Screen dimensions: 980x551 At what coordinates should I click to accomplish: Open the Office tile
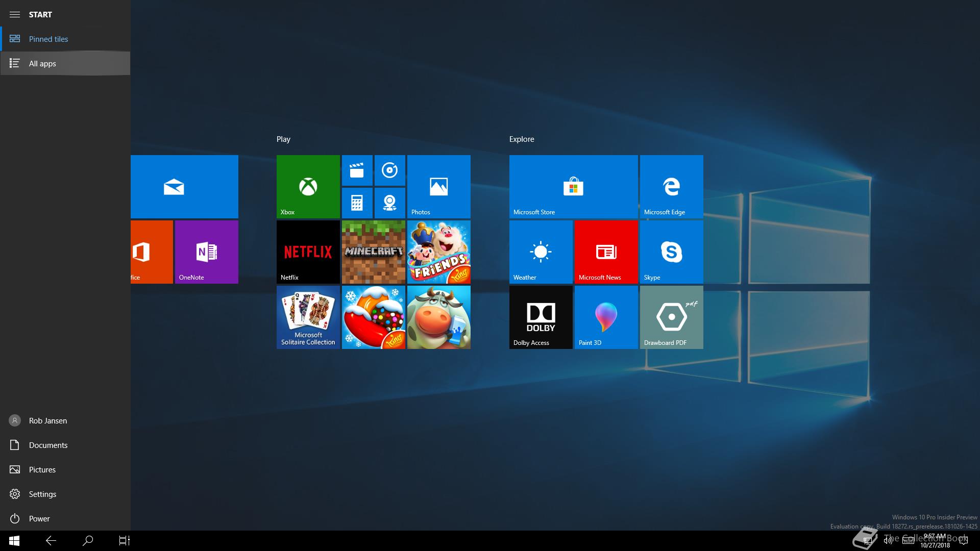click(152, 252)
